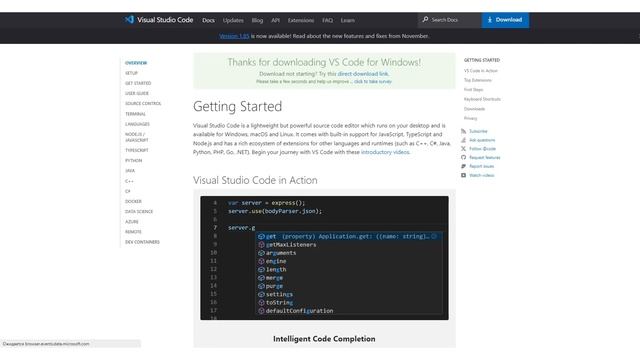Click the Ask questions Stack Overflow icon
Image resolution: width=640 pixels, height=360 pixels.
click(463, 140)
